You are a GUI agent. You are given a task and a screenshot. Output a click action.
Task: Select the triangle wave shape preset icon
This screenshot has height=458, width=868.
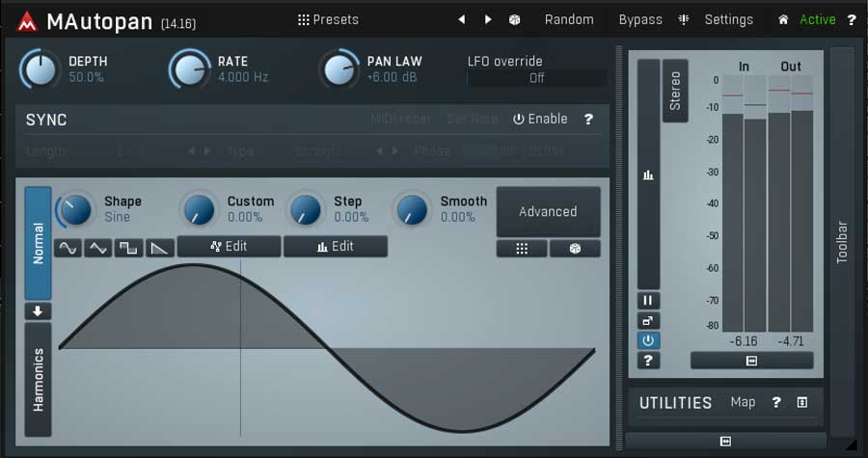coord(98,249)
